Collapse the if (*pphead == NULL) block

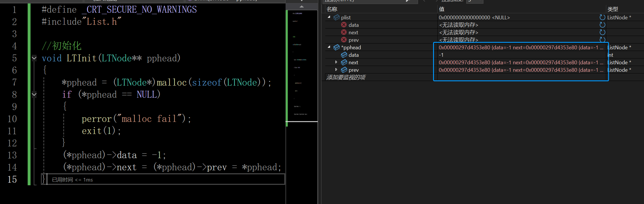[34, 95]
